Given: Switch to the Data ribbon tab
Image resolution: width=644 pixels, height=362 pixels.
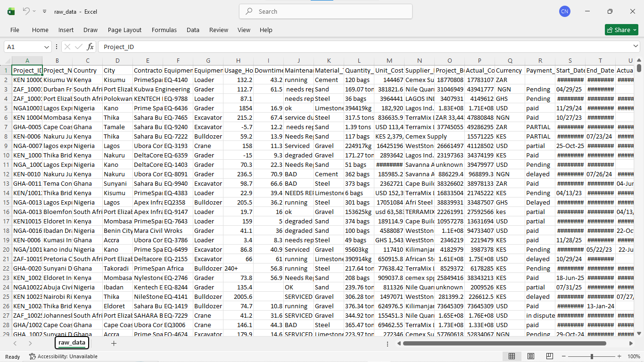Looking at the screenshot, I should [x=193, y=30].
